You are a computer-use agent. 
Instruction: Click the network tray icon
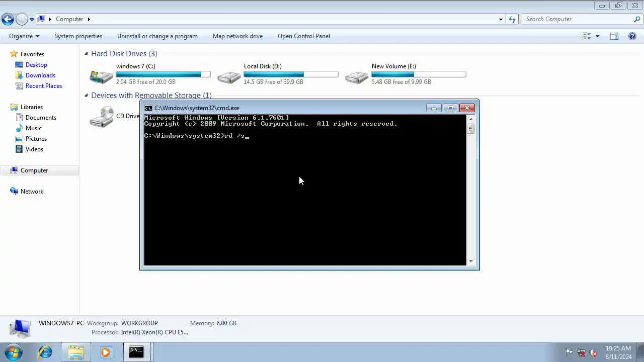tap(581, 352)
